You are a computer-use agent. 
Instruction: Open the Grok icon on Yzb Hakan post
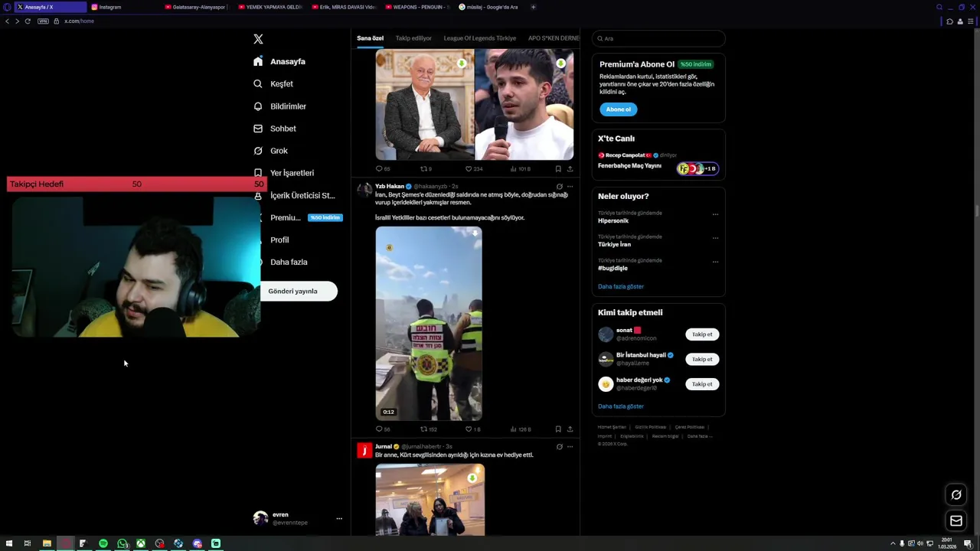coord(559,187)
